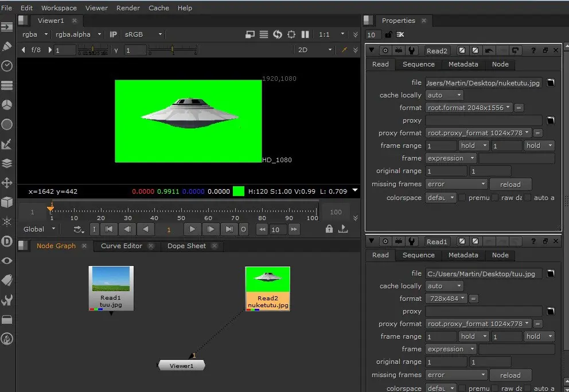
Task: Click the viewer gain slider
Action: point(93,50)
